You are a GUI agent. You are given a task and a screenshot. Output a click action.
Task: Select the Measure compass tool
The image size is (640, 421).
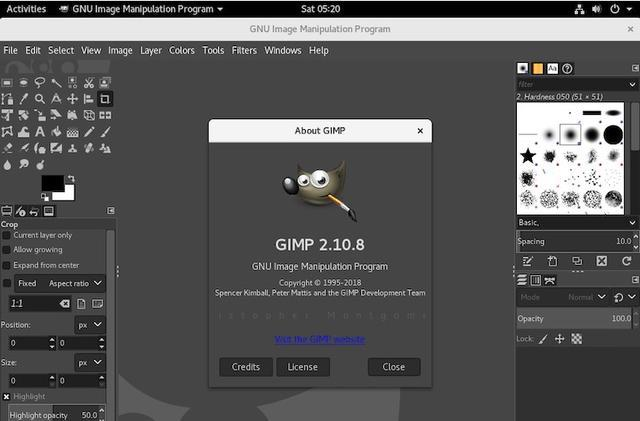click(x=56, y=99)
